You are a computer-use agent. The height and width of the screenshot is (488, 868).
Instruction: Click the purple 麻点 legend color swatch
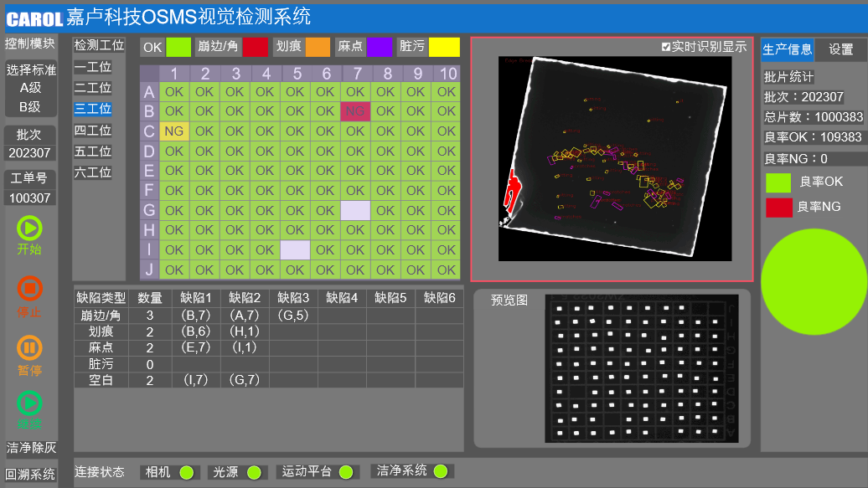pyautogui.click(x=379, y=47)
